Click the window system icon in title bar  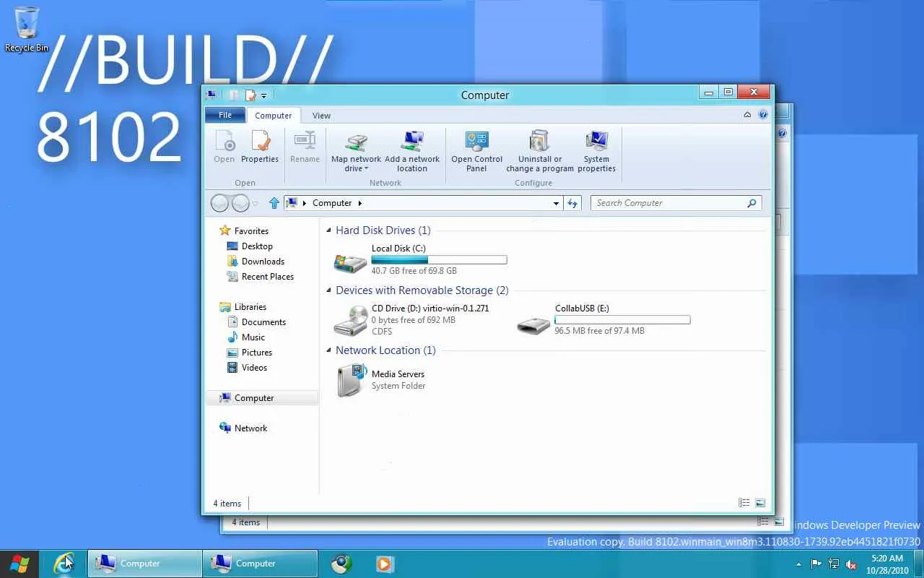(x=211, y=95)
